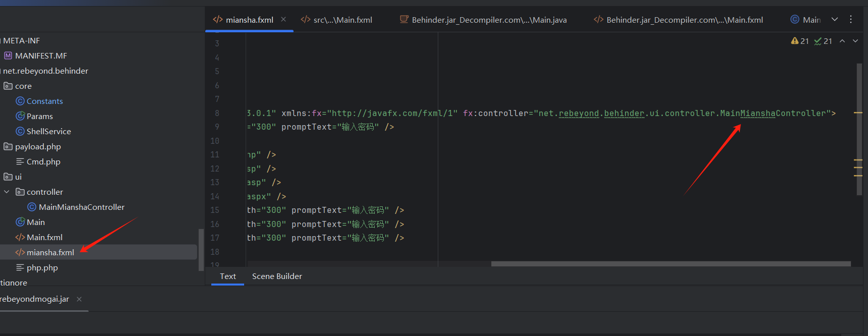Screen dimensions: 868x336
Task: Click the Main class icon in tree
Action: pos(20,222)
